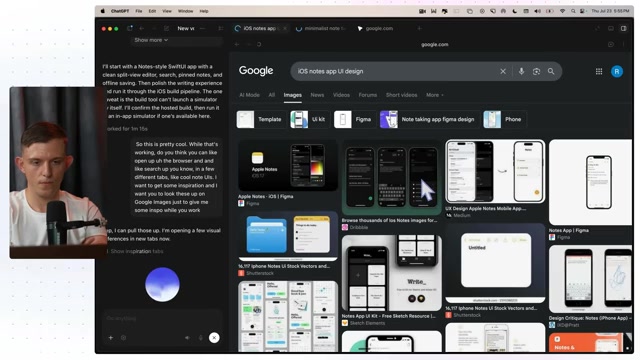Submit search with magnifier icon

click(x=551, y=71)
